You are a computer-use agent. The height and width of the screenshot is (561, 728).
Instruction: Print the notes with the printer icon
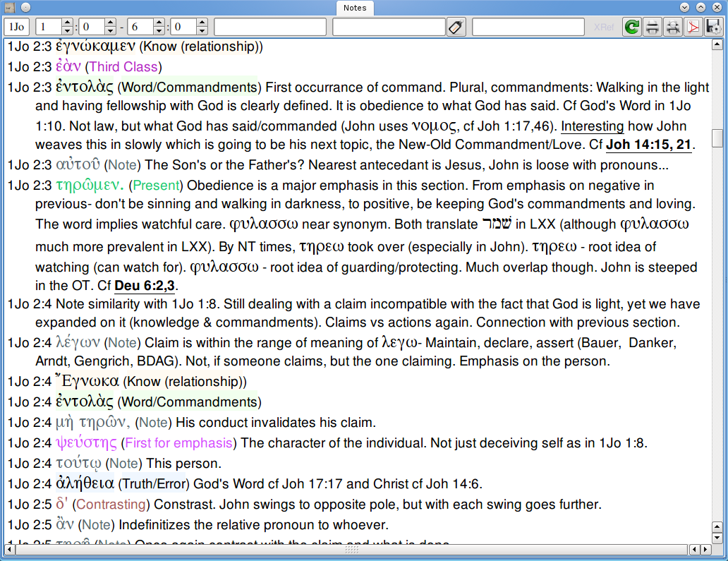(653, 27)
